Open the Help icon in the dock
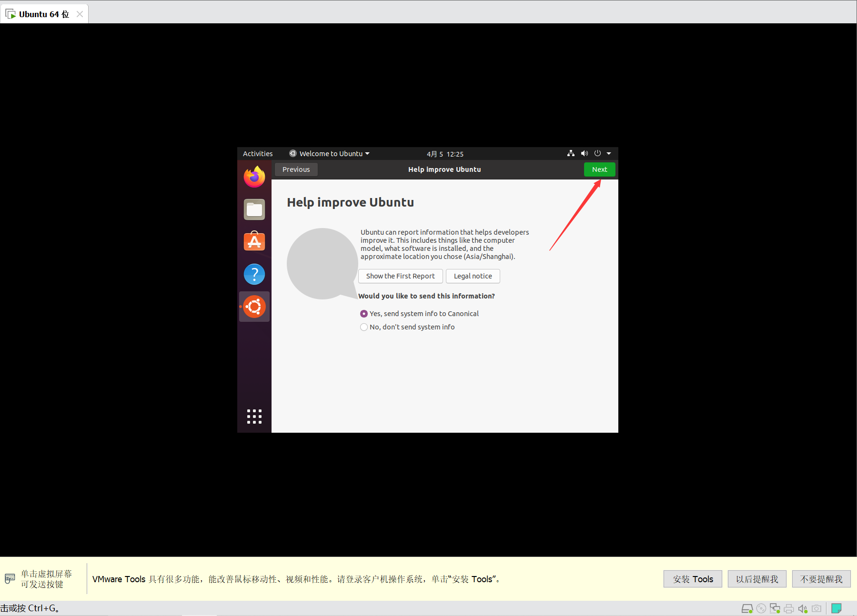This screenshot has height=616, width=857. pyautogui.click(x=254, y=274)
